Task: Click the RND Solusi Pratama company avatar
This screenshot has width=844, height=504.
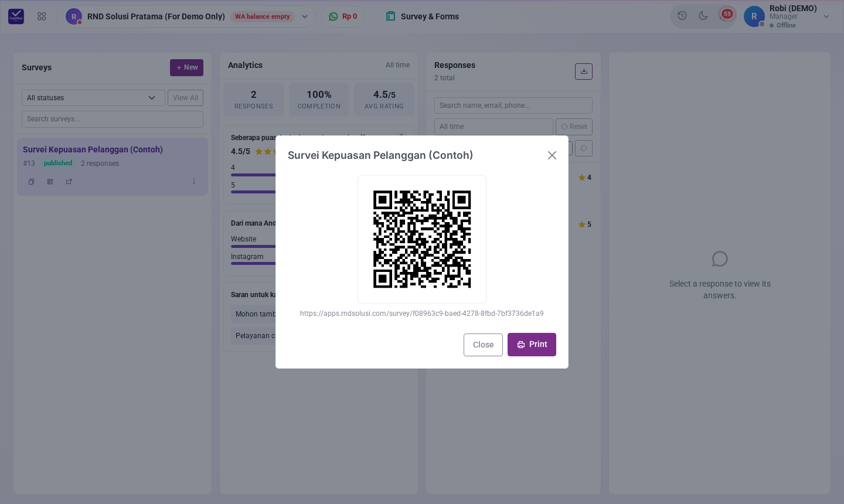Action: click(74, 16)
